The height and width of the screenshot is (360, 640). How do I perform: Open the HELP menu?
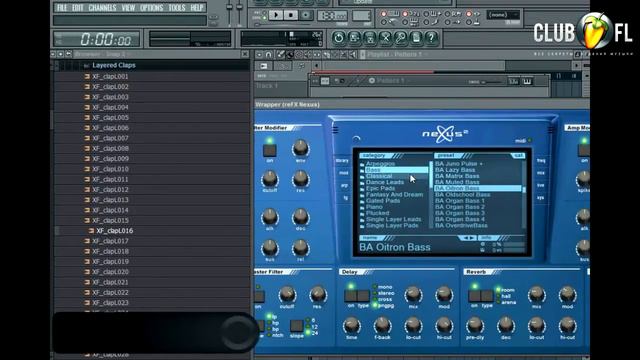(197, 8)
